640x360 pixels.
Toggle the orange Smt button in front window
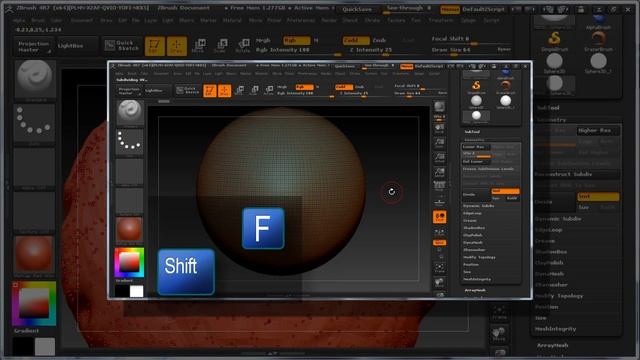click(505, 191)
